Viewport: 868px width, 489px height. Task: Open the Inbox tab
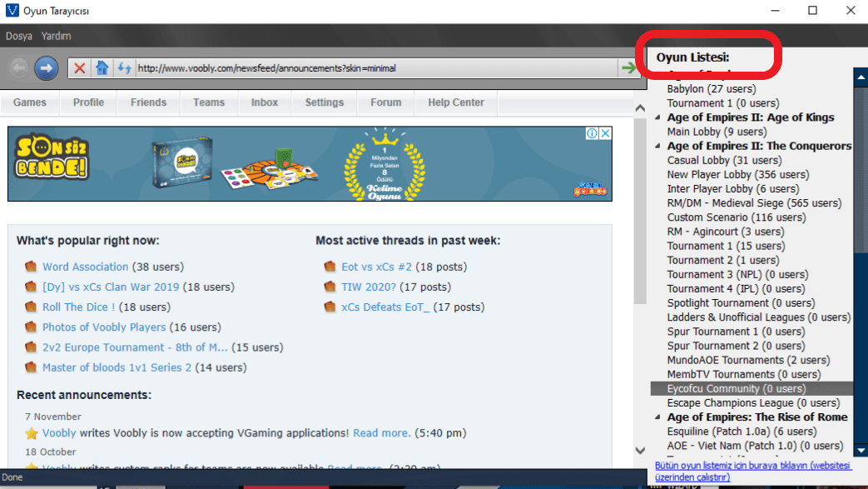pyautogui.click(x=265, y=102)
